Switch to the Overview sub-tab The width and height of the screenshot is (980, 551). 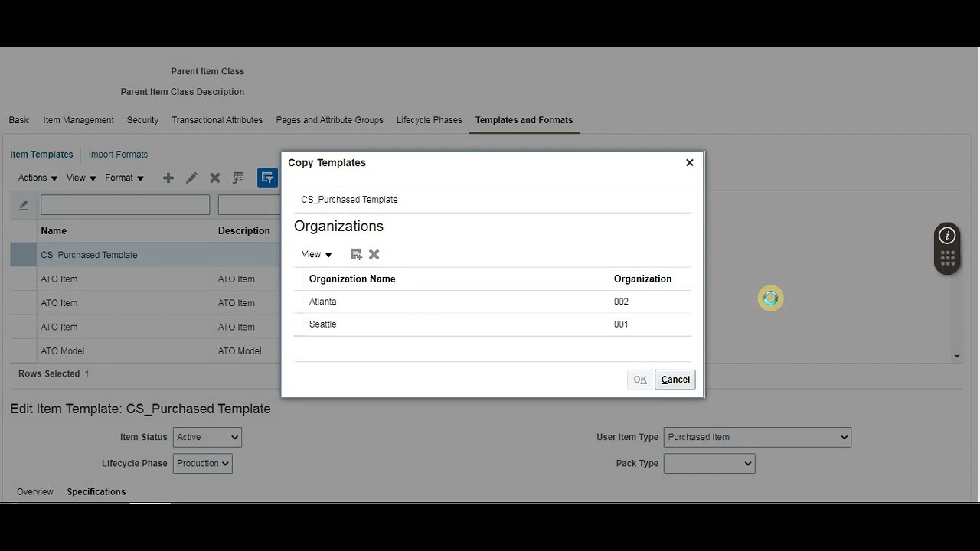click(35, 491)
